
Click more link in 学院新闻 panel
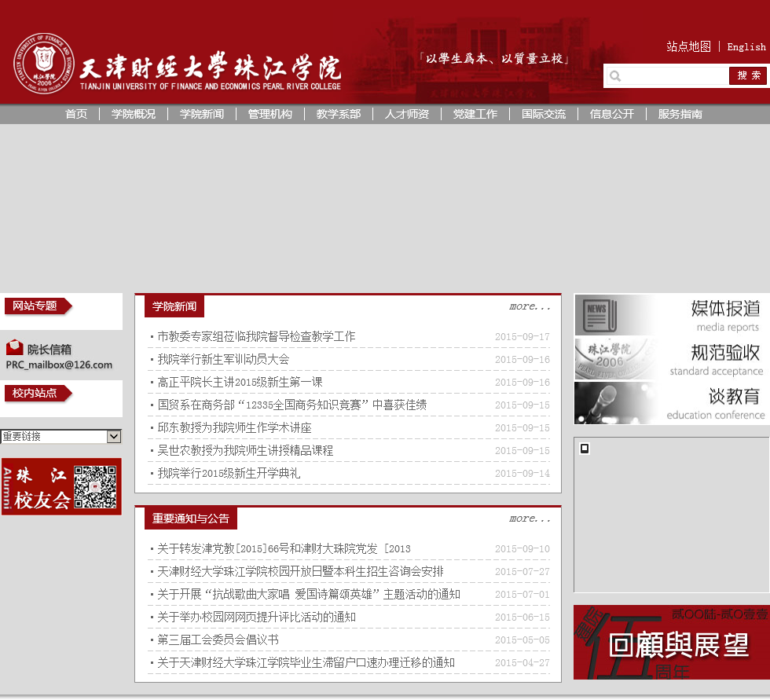coord(530,306)
